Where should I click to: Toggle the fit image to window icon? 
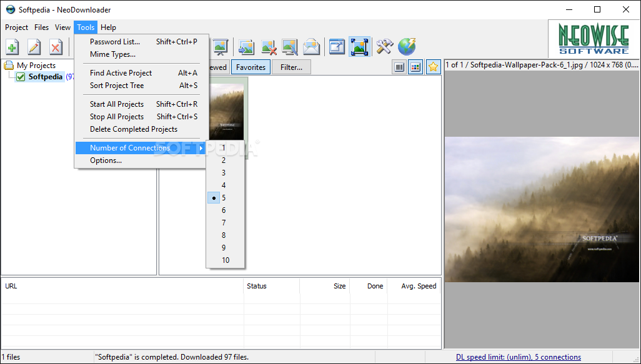coord(359,47)
